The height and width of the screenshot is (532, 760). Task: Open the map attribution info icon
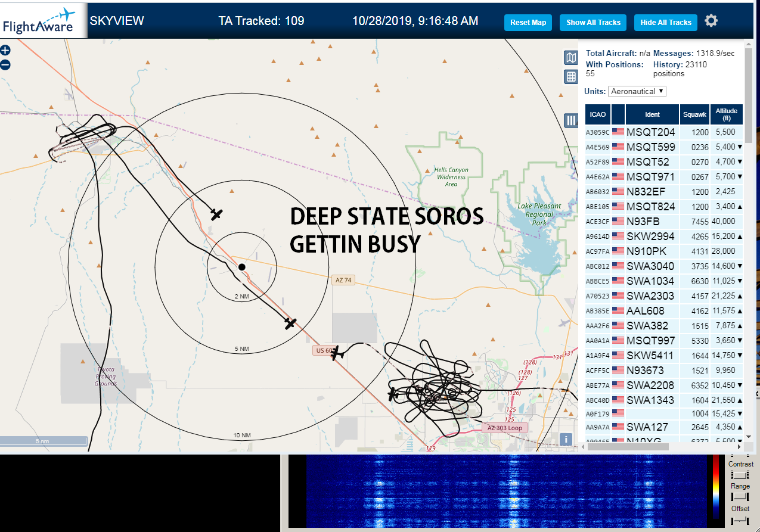coord(566,440)
